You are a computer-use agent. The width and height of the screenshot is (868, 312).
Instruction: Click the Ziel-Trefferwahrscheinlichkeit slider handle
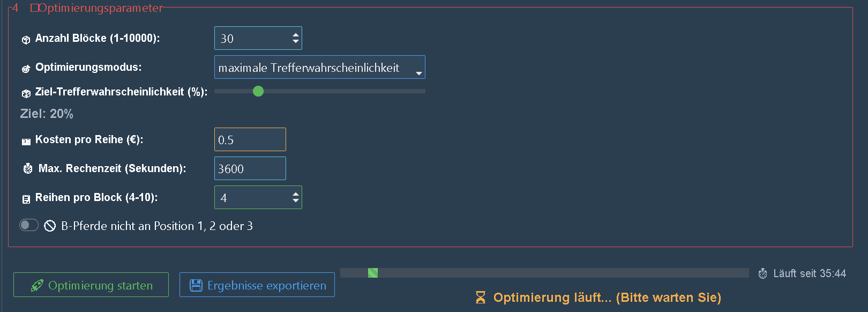pyautogui.click(x=258, y=92)
